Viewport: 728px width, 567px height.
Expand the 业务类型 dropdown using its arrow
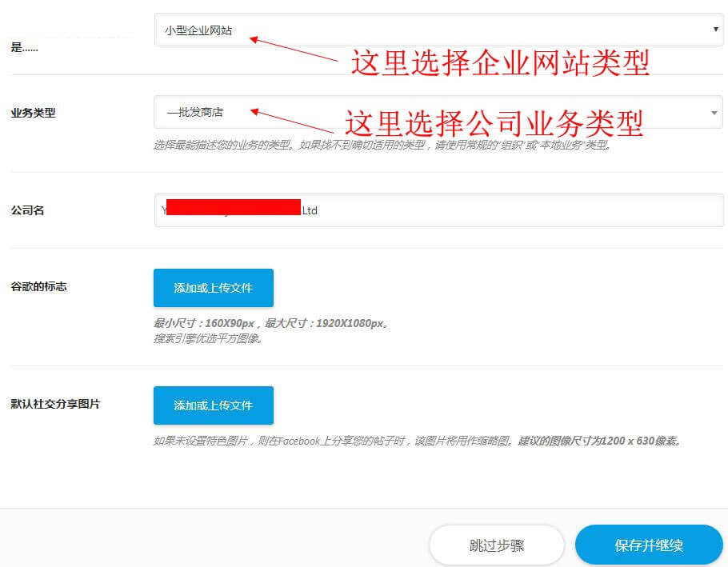pyautogui.click(x=715, y=113)
